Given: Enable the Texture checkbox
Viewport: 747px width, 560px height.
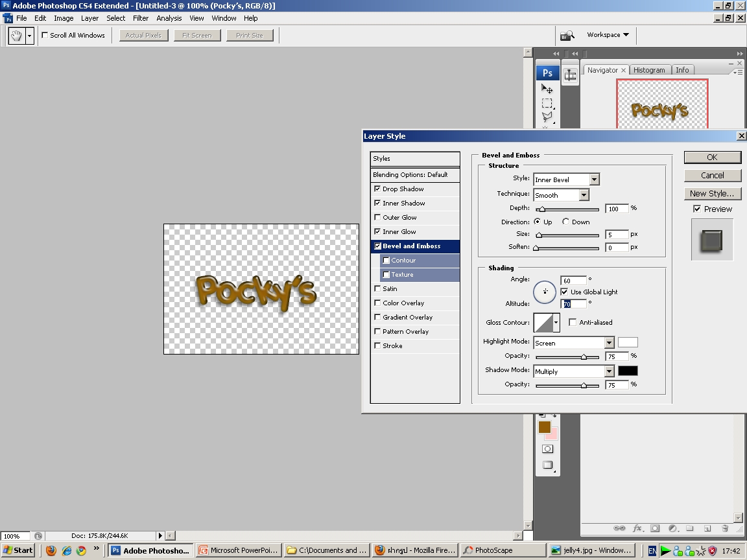Looking at the screenshot, I should point(386,275).
